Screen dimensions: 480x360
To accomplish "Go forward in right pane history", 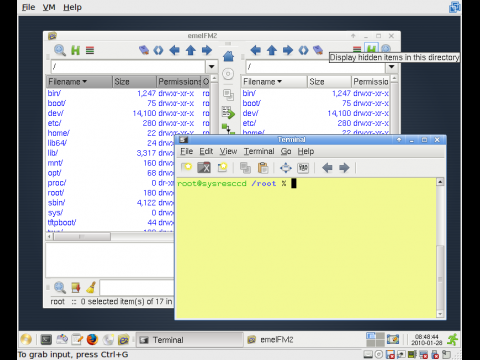I will point(288,50).
